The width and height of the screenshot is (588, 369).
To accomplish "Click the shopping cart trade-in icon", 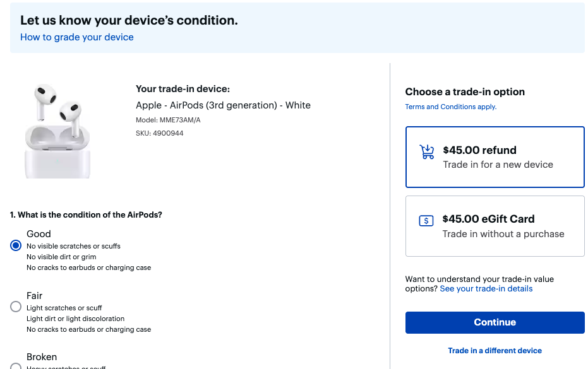I will pos(427,151).
